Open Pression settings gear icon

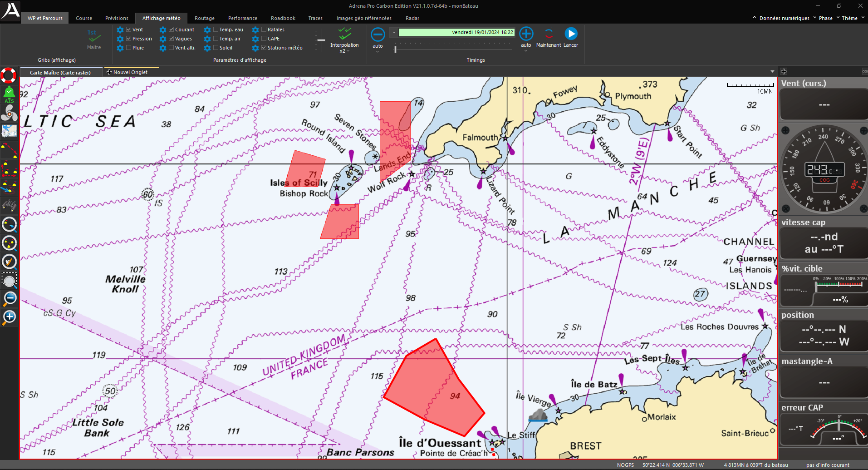pos(120,39)
